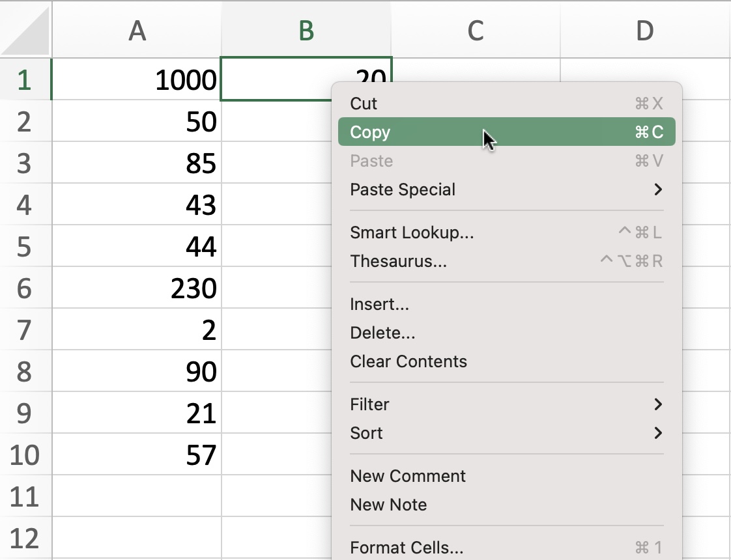The width and height of the screenshot is (731, 560).
Task: Click cell containing 50
Action: [137, 121]
